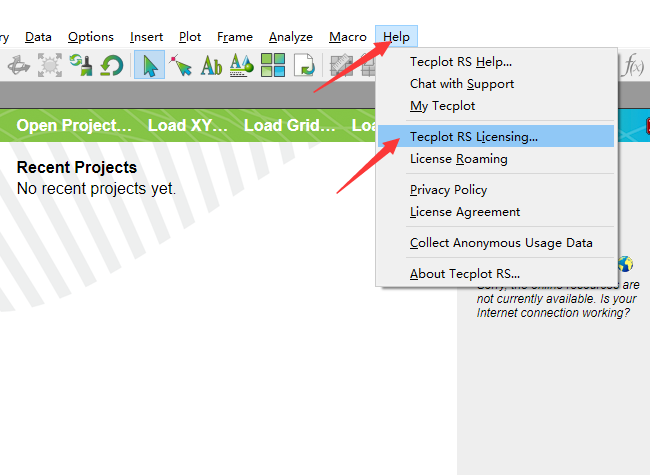
Task: Click the page with green arrow icon
Action: [x=304, y=65]
